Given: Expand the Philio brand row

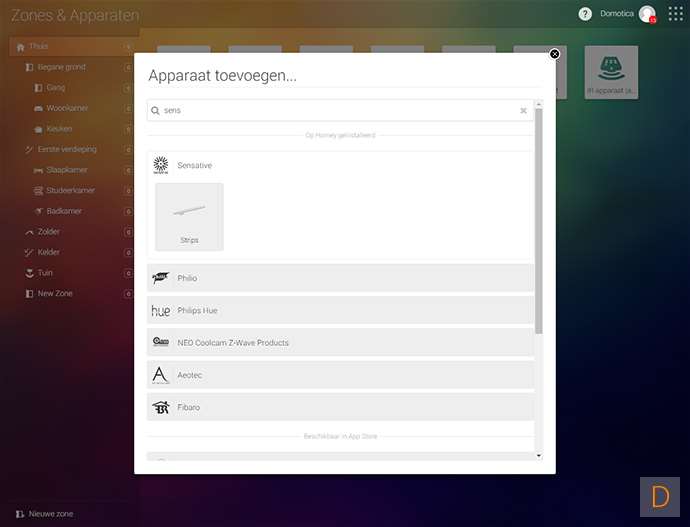Looking at the screenshot, I should 340,278.
